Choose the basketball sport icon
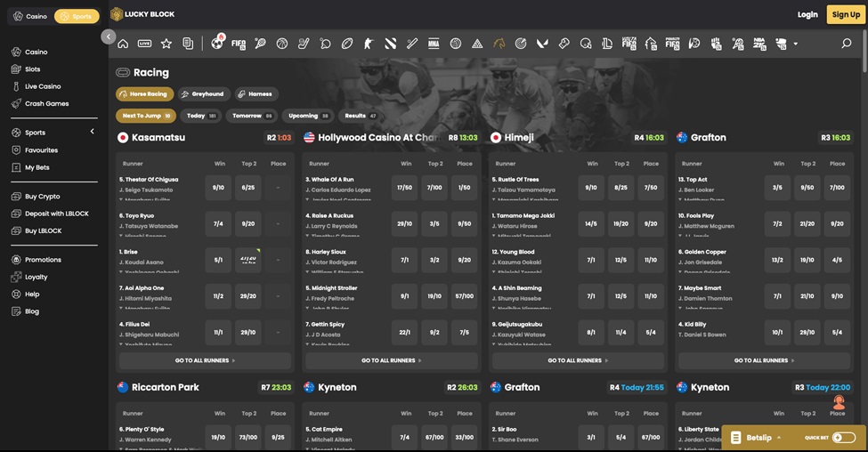868x452 pixels. (x=282, y=44)
